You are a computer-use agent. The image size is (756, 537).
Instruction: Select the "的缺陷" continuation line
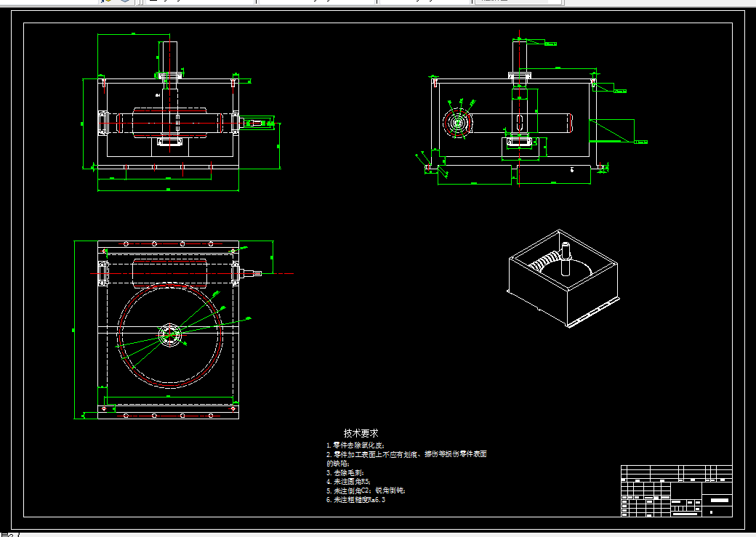pyautogui.click(x=337, y=464)
